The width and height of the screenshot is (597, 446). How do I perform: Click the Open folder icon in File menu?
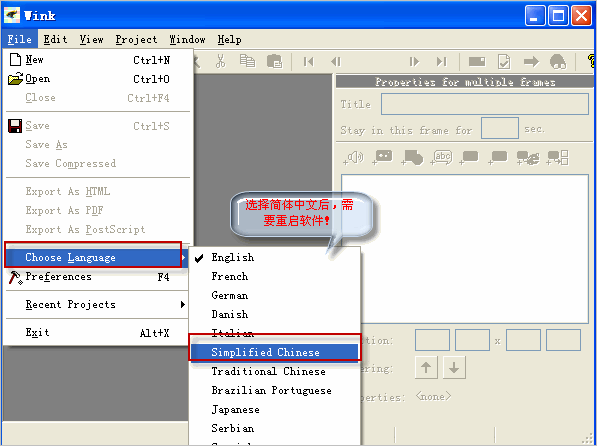pos(15,79)
